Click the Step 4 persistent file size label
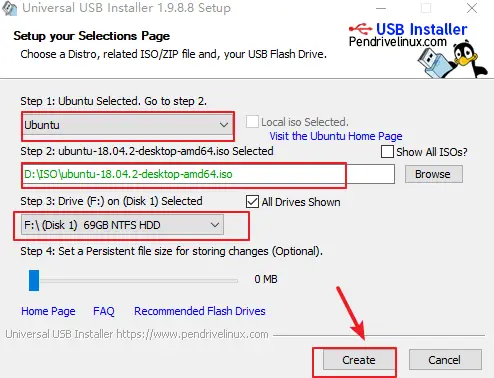The height and width of the screenshot is (378, 494). click(171, 251)
